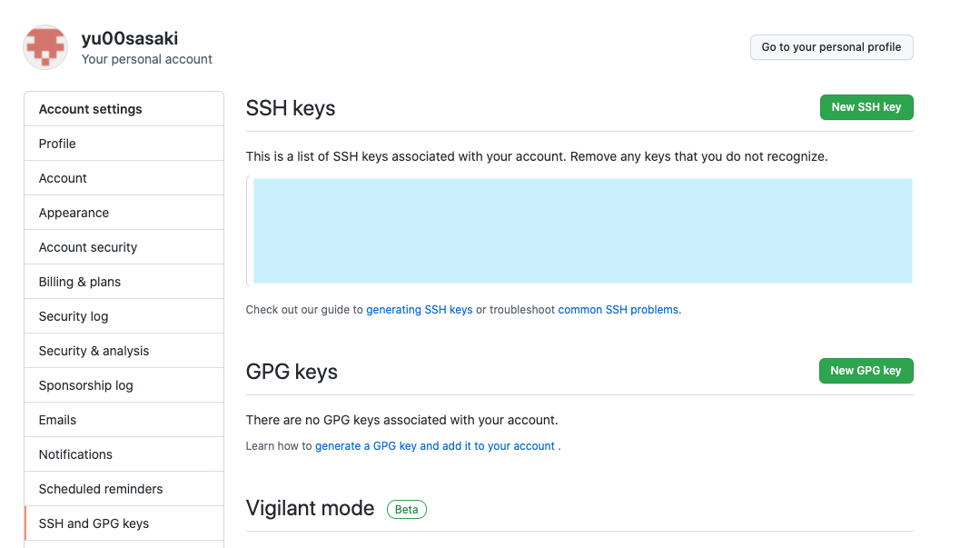
Task: Click the New GPG key button
Action: coord(866,370)
